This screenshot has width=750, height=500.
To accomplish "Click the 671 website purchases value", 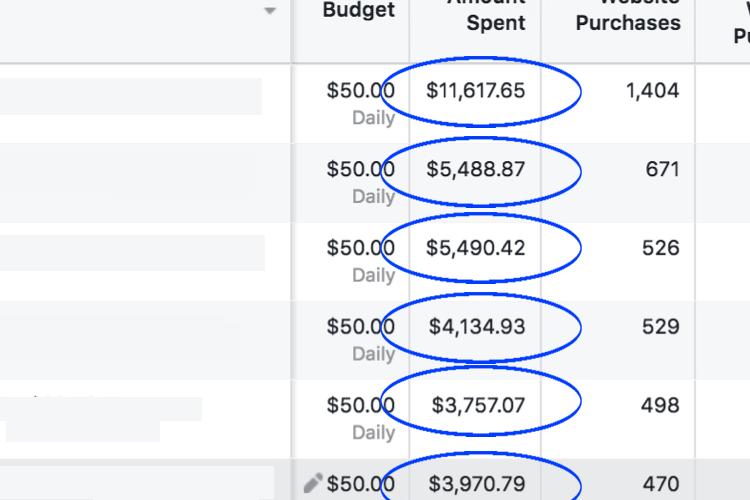I will pos(662,170).
